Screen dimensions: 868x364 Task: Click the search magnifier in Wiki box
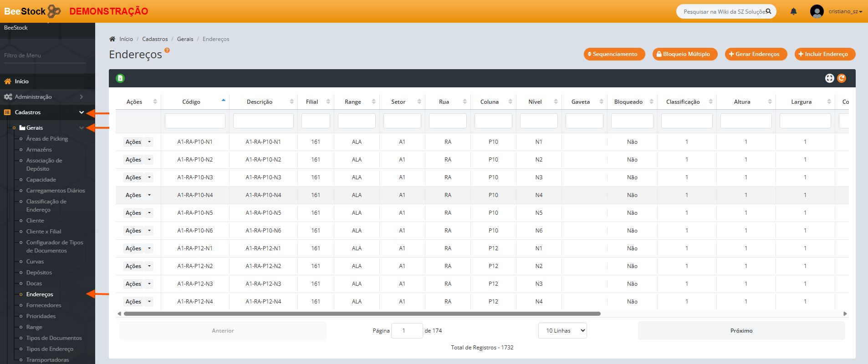click(768, 11)
